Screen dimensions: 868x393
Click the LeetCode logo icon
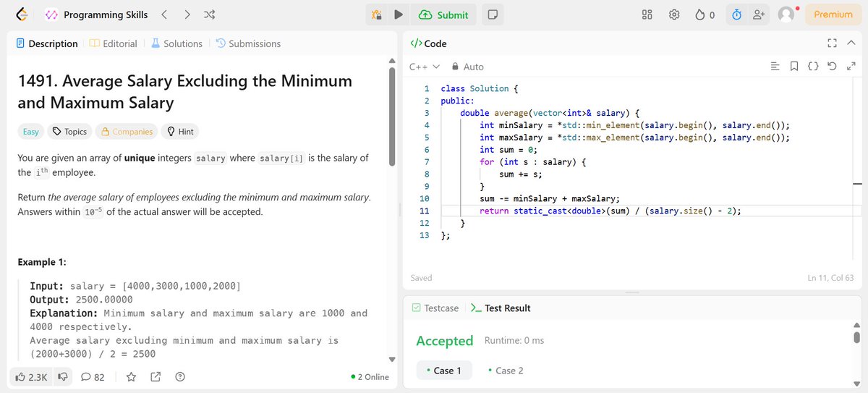point(22,14)
